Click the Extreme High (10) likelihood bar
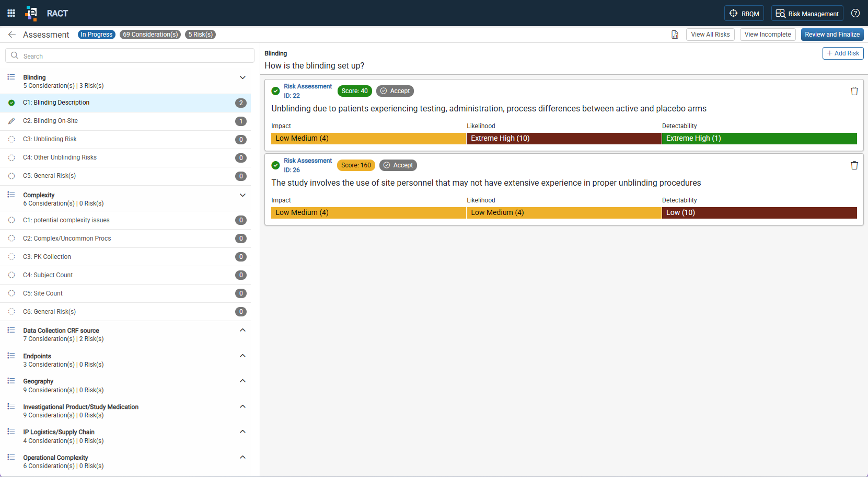 tap(564, 139)
